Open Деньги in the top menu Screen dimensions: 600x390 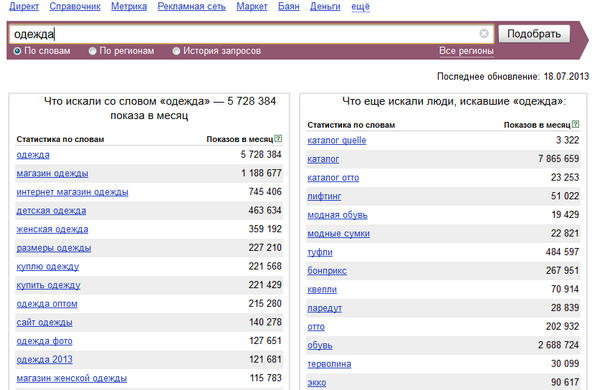coord(325,7)
